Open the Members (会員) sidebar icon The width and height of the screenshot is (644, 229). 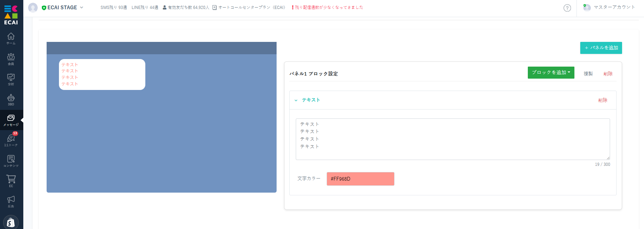coord(11,59)
